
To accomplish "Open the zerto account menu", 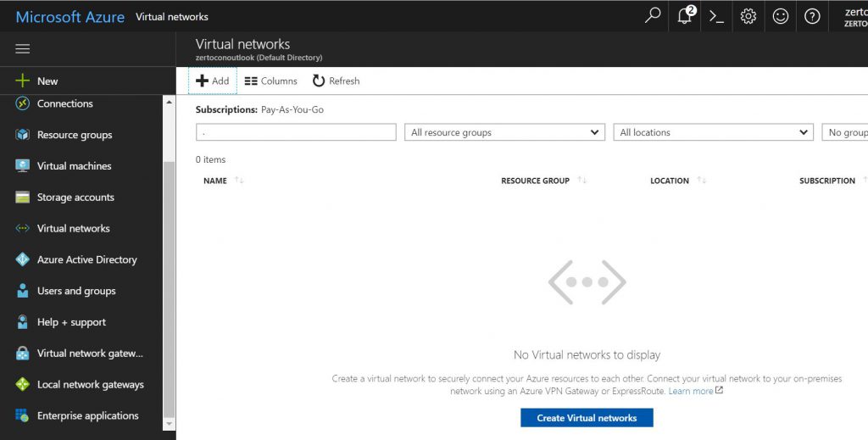I will pyautogui.click(x=856, y=17).
